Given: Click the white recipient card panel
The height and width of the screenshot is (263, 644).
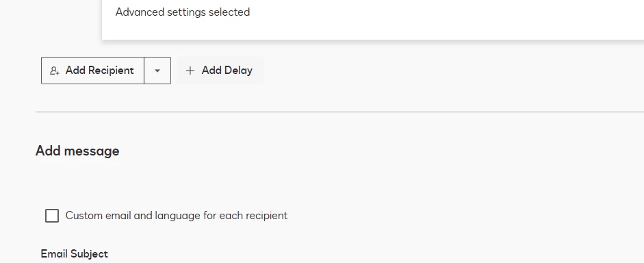Looking at the screenshot, I should pos(373,20).
